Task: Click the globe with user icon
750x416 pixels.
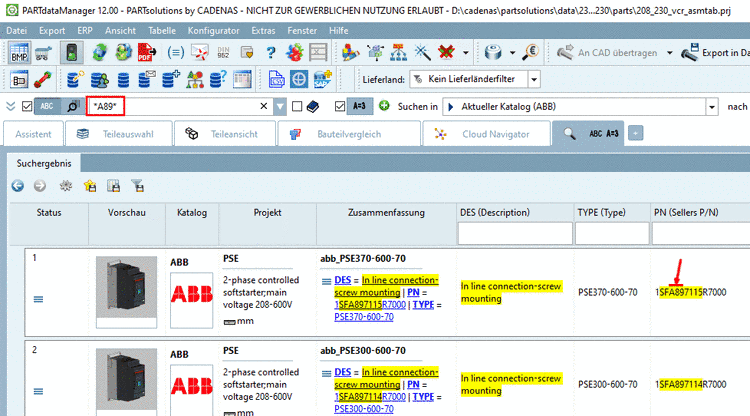Action: click(x=123, y=53)
